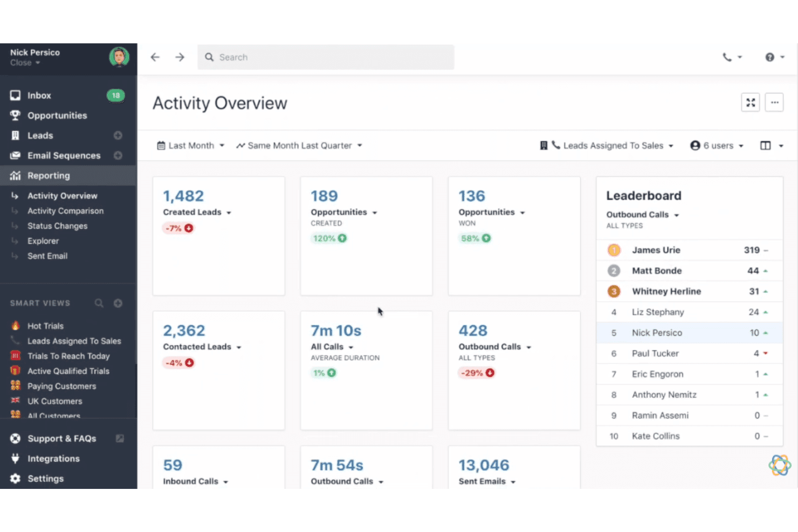The width and height of the screenshot is (798, 532).
Task: Open the three-dot more options button
Action: [x=774, y=102]
